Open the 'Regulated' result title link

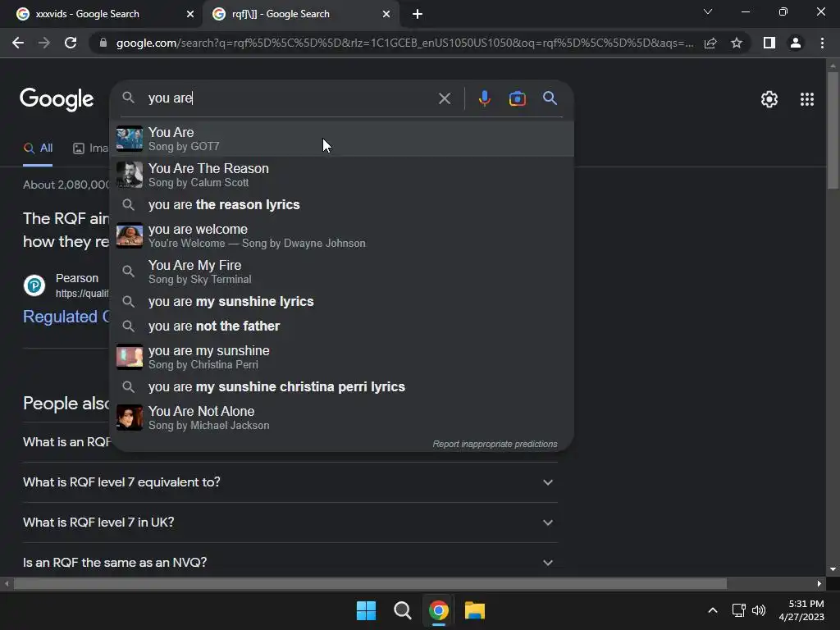66,317
